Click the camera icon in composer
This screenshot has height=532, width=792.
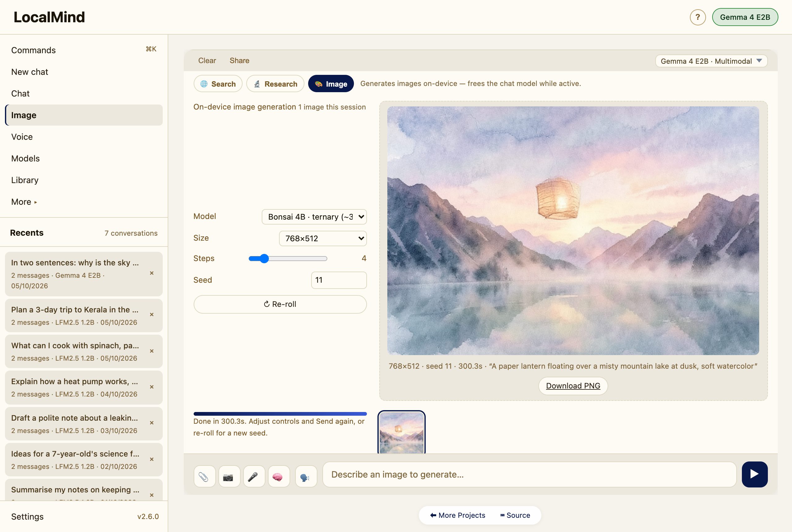coord(229,476)
